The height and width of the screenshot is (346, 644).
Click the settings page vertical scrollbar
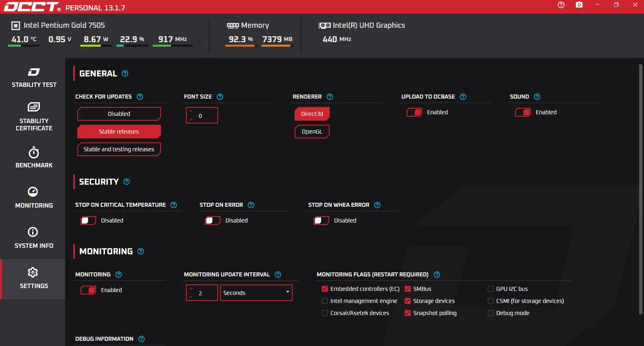(641, 189)
